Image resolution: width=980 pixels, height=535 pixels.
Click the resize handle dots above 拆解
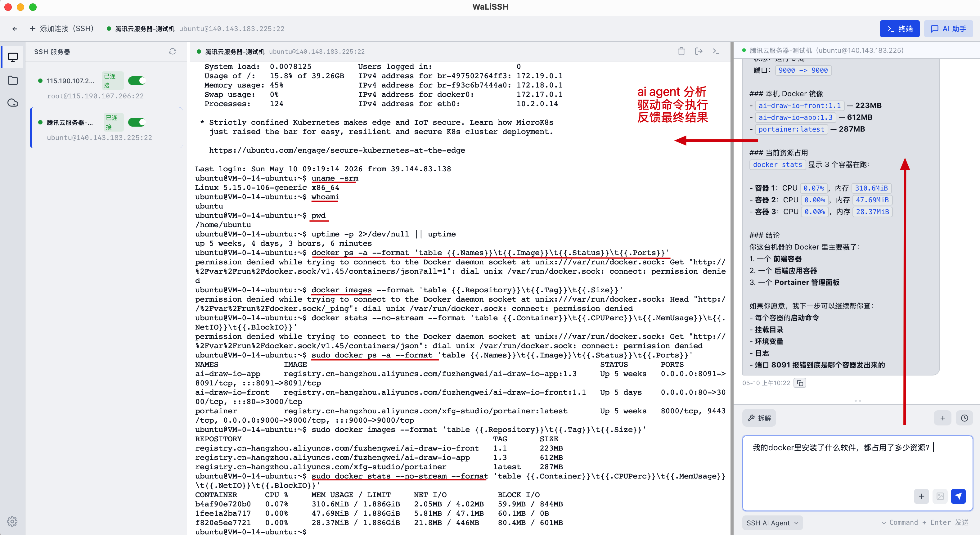(x=857, y=401)
